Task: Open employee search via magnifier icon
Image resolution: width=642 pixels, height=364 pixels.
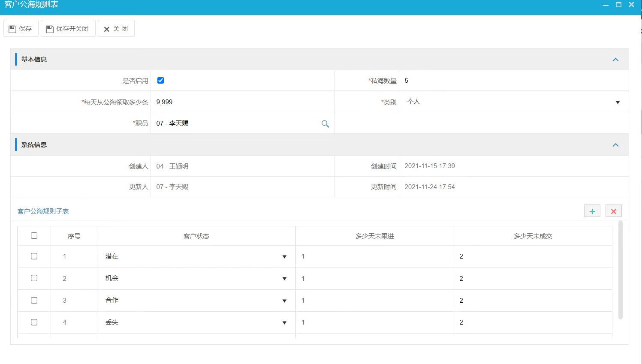Action: pos(325,123)
